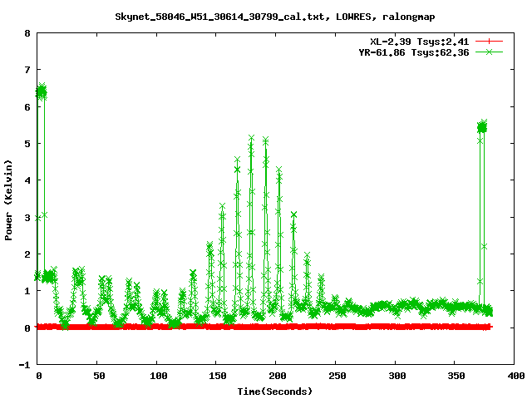
Task: Click the x-axis tick label 300
Action: tap(397, 376)
